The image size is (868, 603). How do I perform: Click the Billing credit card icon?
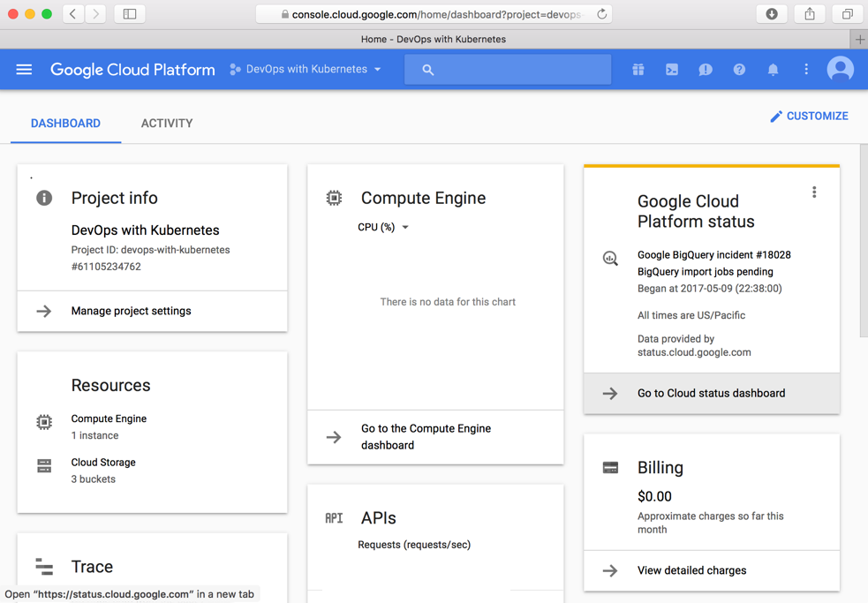pos(610,467)
